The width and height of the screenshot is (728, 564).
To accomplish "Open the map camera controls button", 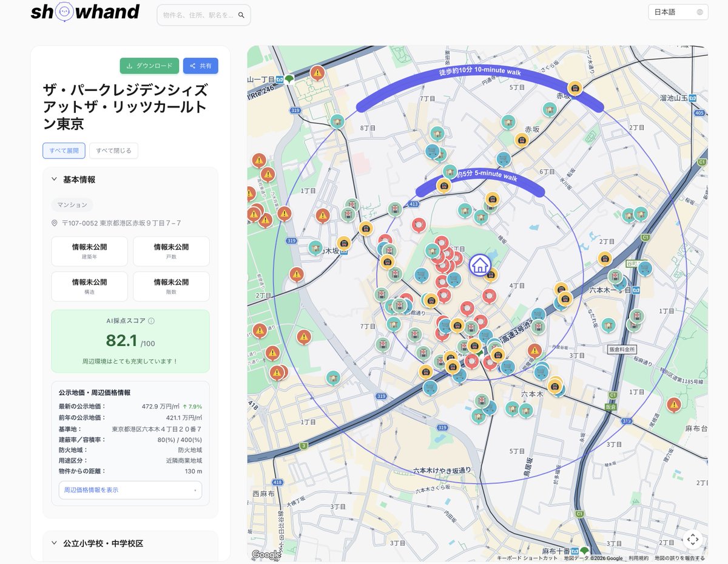I will coord(692,539).
